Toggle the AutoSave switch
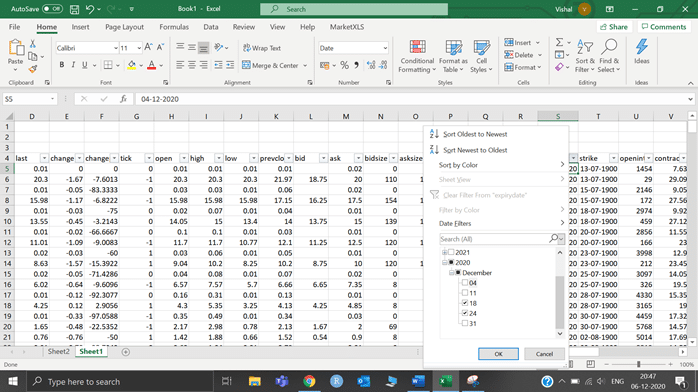 pos(52,9)
